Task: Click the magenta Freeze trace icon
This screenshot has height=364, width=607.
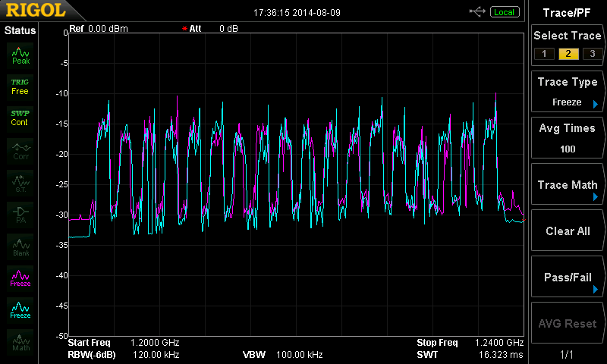Action: tap(20, 278)
